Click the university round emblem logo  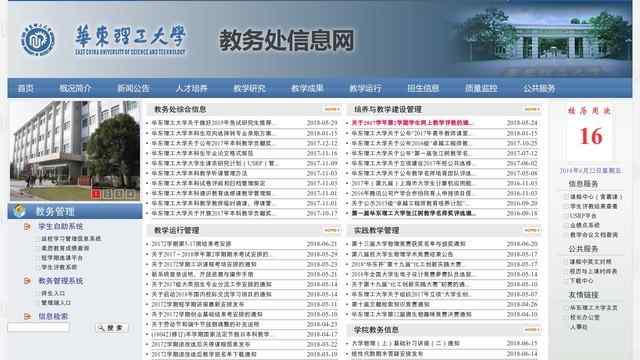click(38, 40)
